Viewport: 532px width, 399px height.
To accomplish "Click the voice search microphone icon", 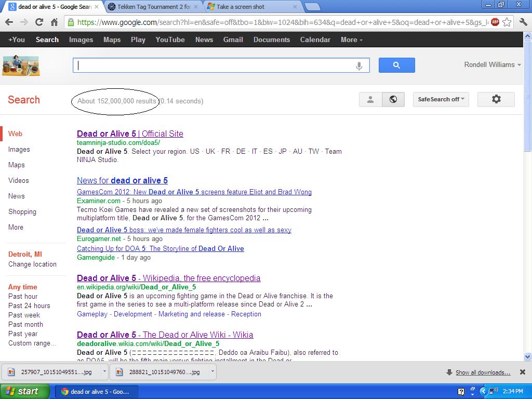I will pos(358,65).
